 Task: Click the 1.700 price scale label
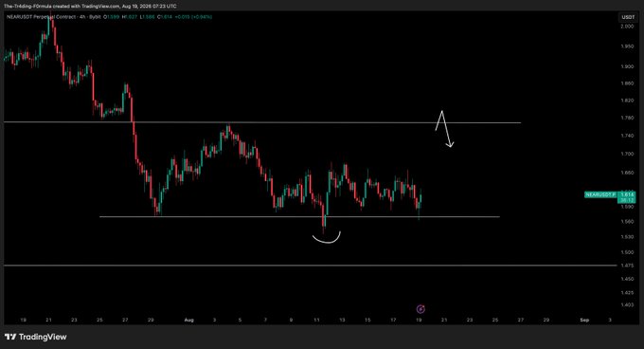[x=627, y=155]
